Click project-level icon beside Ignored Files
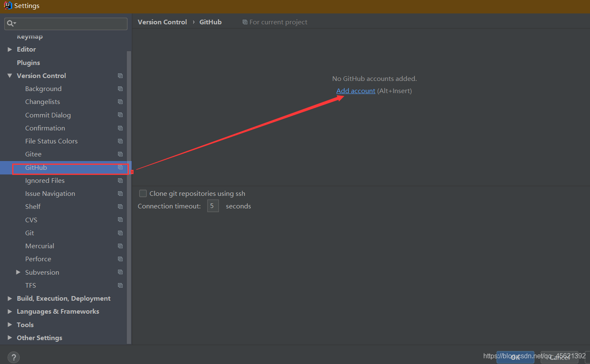The width and height of the screenshot is (590, 364). coord(120,181)
